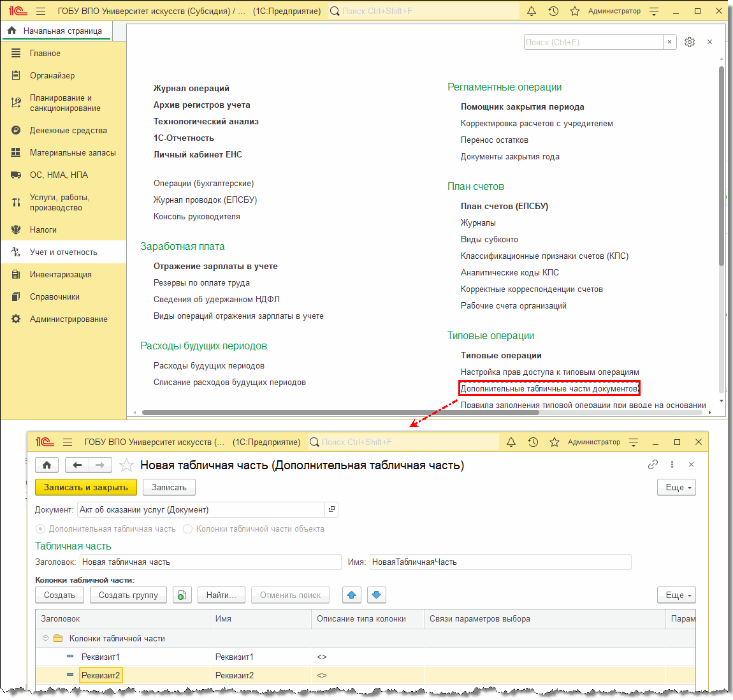Click the 'Заголовок' input field
733x700 pixels.
(x=210, y=562)
